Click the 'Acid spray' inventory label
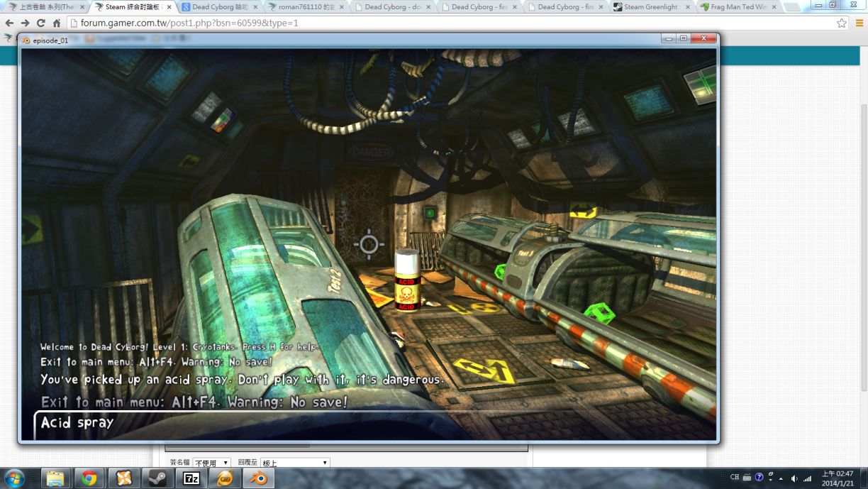 click(x=77, y=422)
